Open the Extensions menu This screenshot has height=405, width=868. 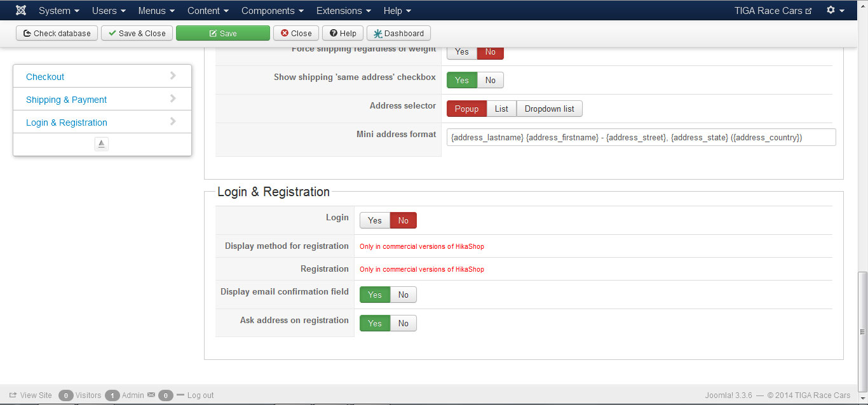(344, 10)
